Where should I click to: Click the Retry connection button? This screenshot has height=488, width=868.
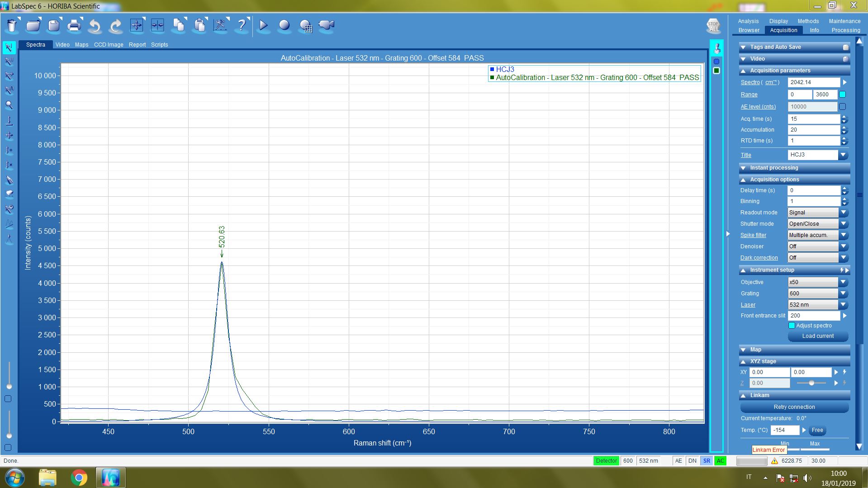pos(794,407)
